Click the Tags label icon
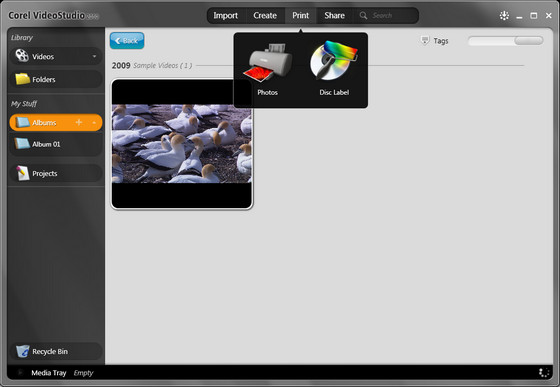 [425, 40]
